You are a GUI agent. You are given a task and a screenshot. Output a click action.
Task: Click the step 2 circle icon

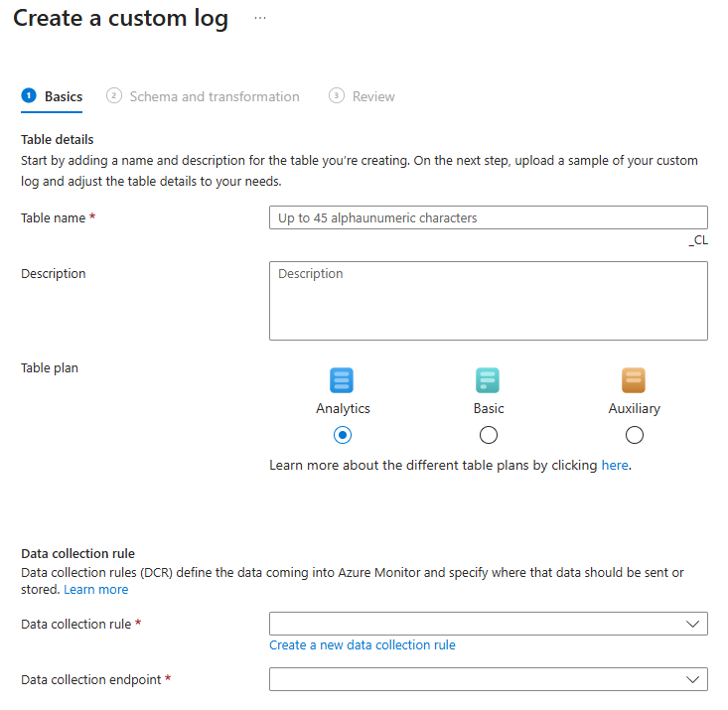coord(114,96)
